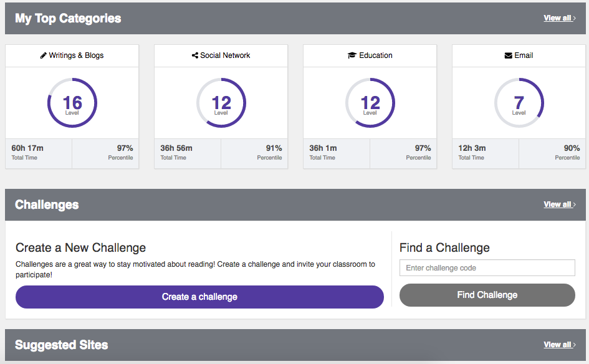The height and width of the screenshot is (364, 589).
Task: Select the 60h 17m Total Time cell
Action: [39, 153]
